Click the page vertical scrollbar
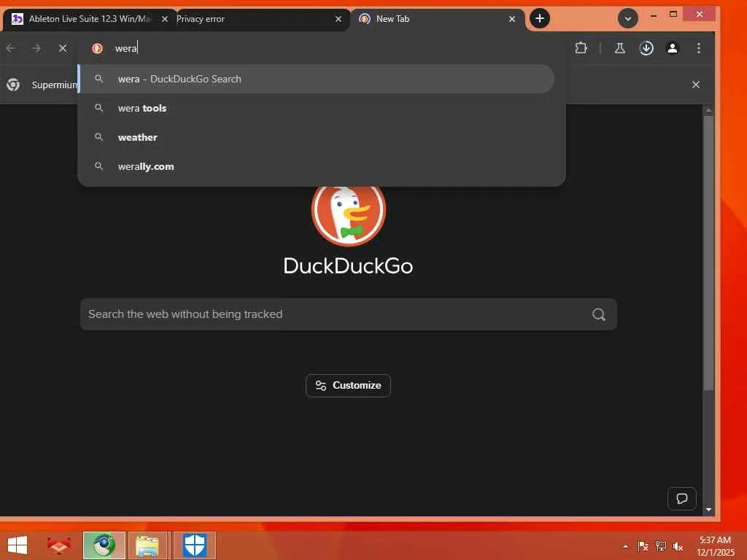Viewport: 747px width, 560px height. [708, 252]
